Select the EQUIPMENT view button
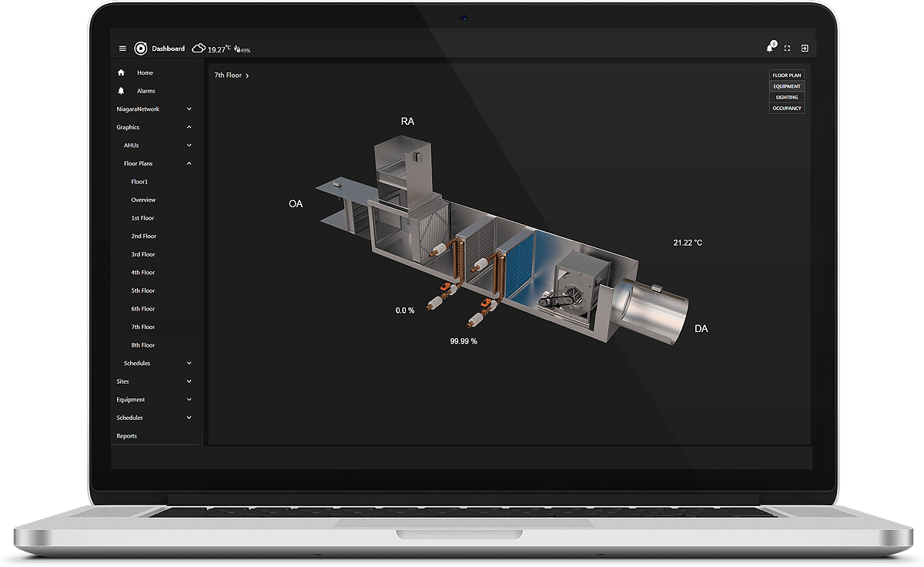The height and width of the screenshot is (567, 924). tap(786, 86)
